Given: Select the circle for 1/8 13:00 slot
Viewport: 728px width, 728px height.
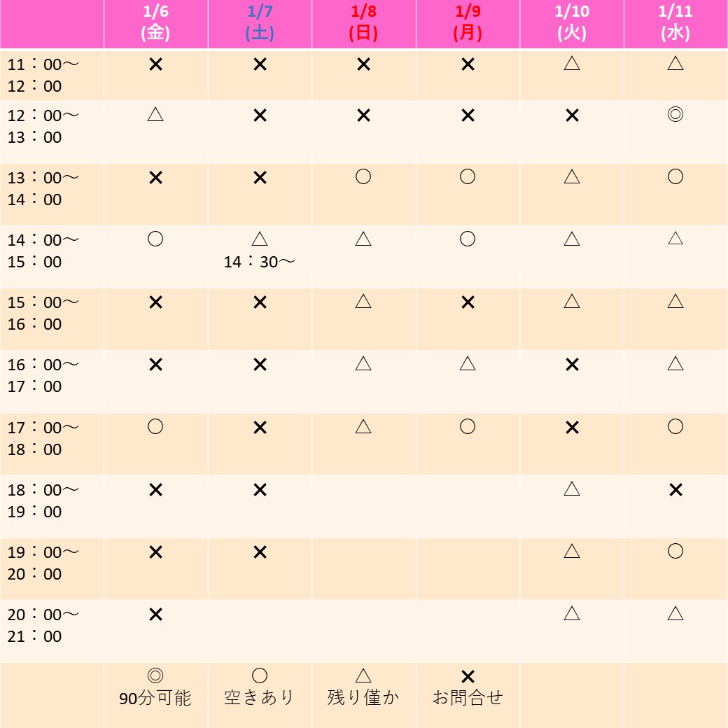Looking at the screenshot, I should click(363, 176).
